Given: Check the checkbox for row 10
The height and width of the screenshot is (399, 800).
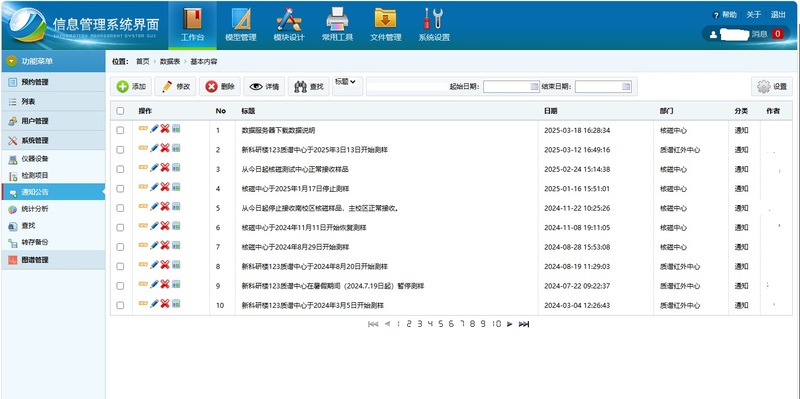Looking at the screenshot, I should 120,306.
